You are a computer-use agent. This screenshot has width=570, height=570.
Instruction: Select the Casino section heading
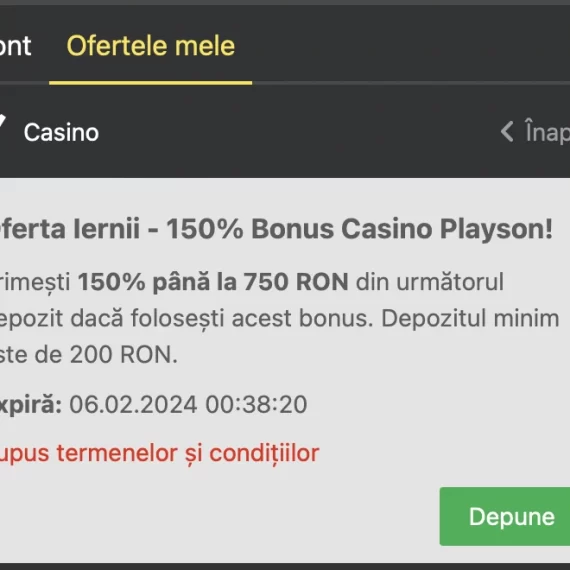tap(61, 132)
